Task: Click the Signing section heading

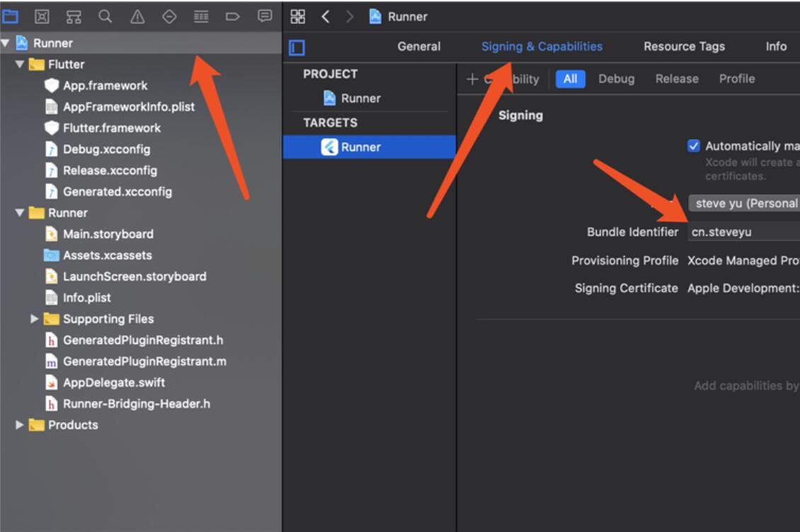Action: point(520,115)
